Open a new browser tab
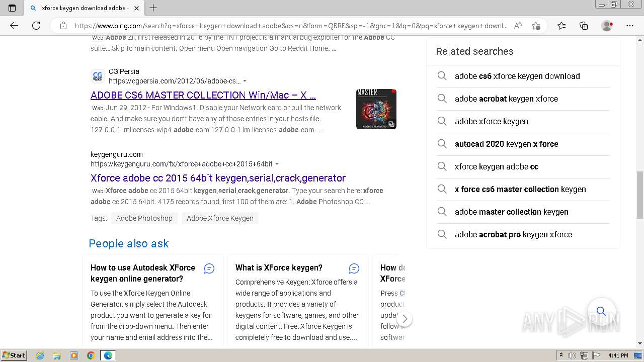The image size is (644, 362). (x=153, y=8)
